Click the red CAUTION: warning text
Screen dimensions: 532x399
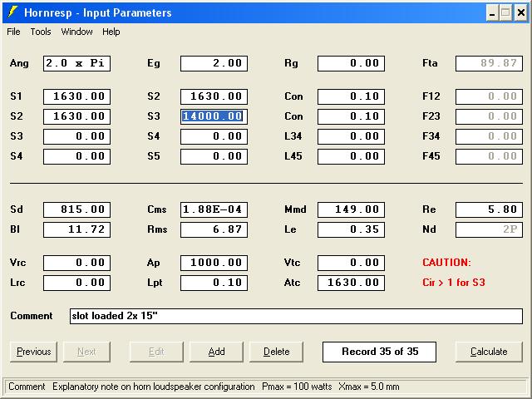click(x=446, y=263)
